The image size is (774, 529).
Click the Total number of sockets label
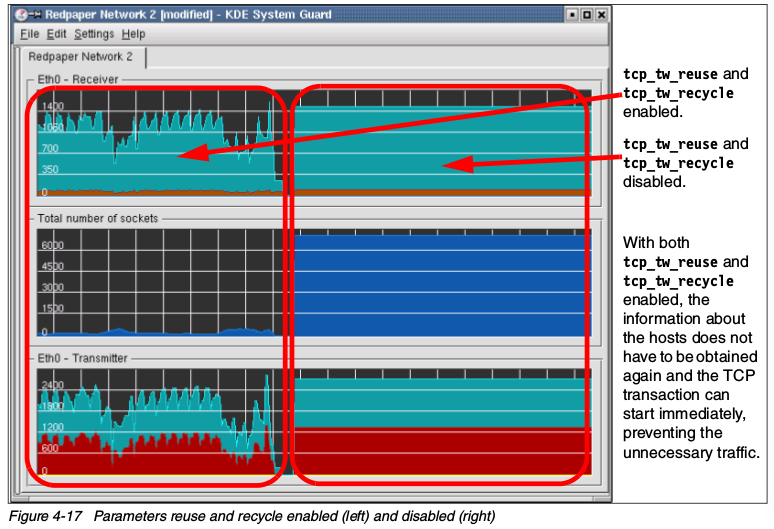(x=97, y=218)
